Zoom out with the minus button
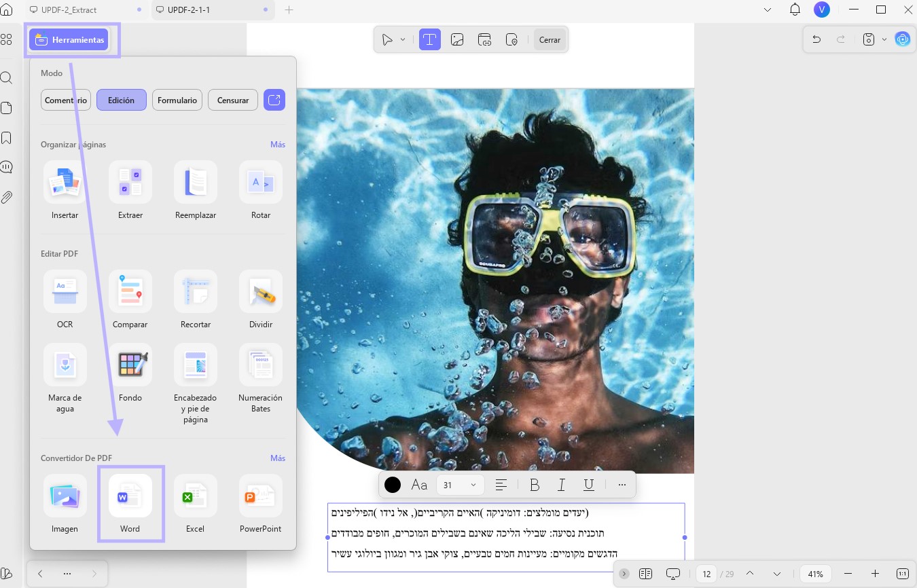This screenshot has height=588, width=917. click(x=847, y=574)
